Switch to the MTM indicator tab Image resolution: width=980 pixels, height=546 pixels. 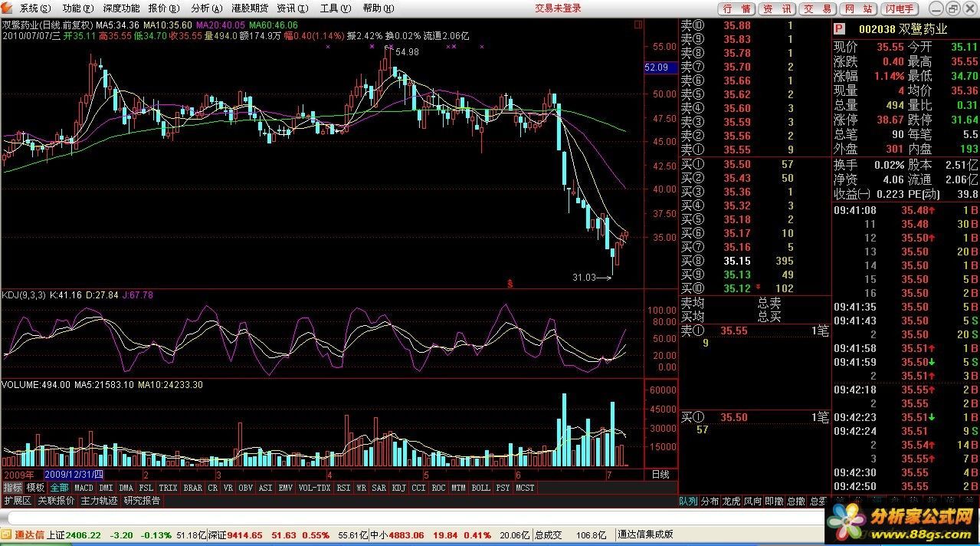click(458, 488)
